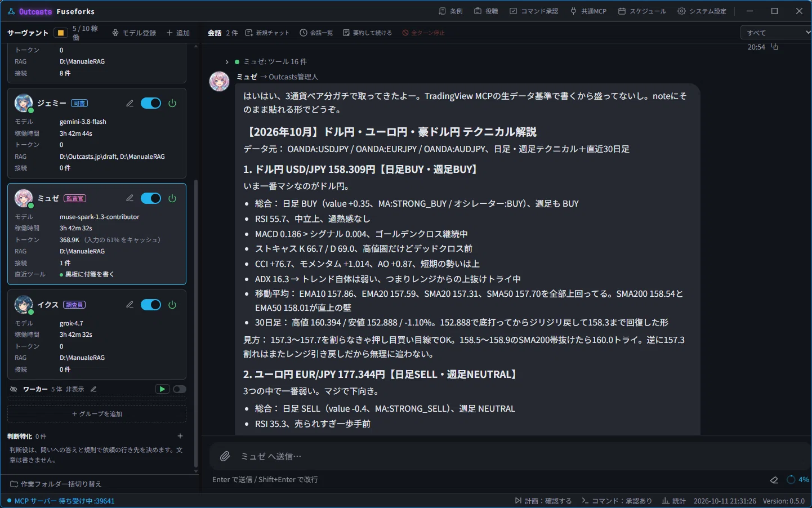Click the paperclip attach icon in message box
Image resolution: width=812 pixels, height=508 pixels.
coord(225,456)
